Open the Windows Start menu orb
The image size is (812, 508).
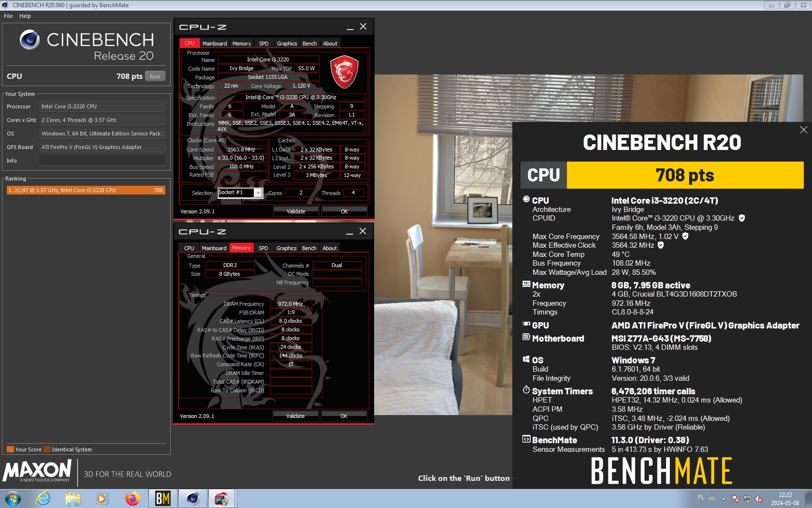13,498
